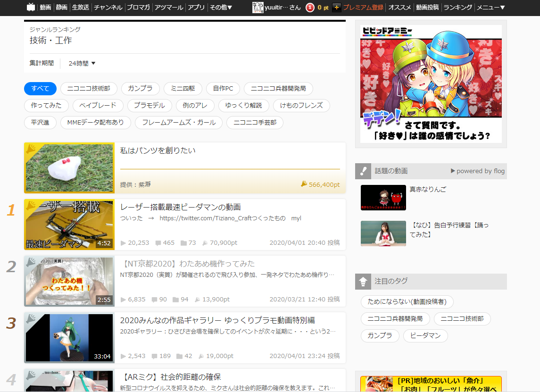Image resolution: width=540 pixels, height=392 pixels.
Task: Open 【NT京都2020】わたあめ機作ってみた title
Action: pos(187,264)
